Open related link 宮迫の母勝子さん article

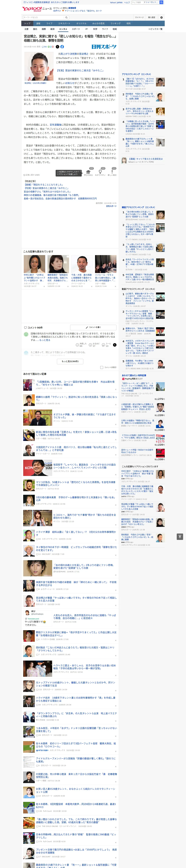pyautogui.click(x=47, y=191)
